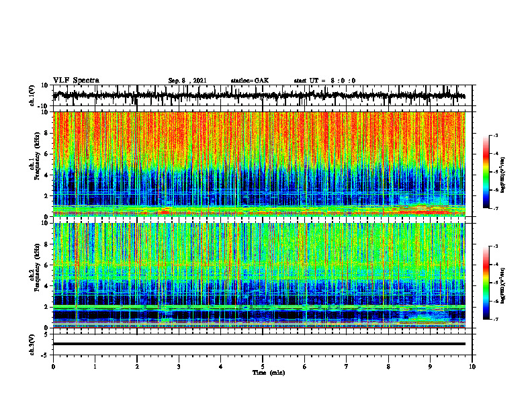
Task: Click the time axis tick label "1"
Action: [x=95, y=367]
